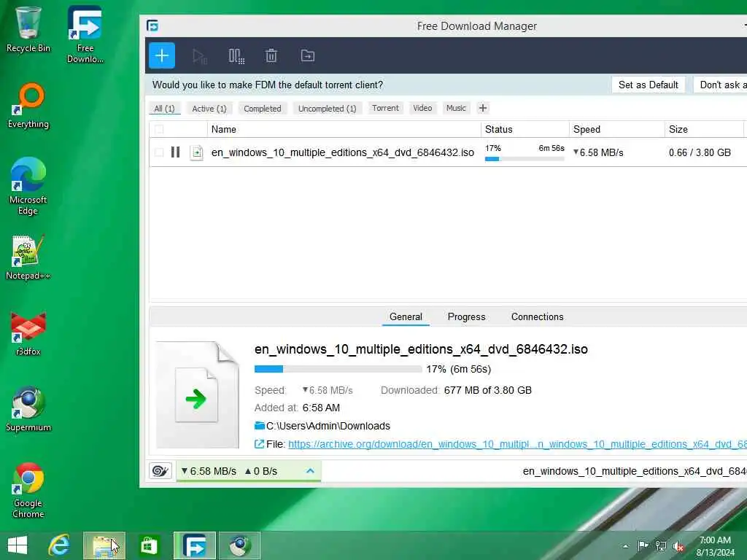The width and height of the screenshot is (747, 560).
Task: Select the All (1) filter
Action: (x=164, y=109)
